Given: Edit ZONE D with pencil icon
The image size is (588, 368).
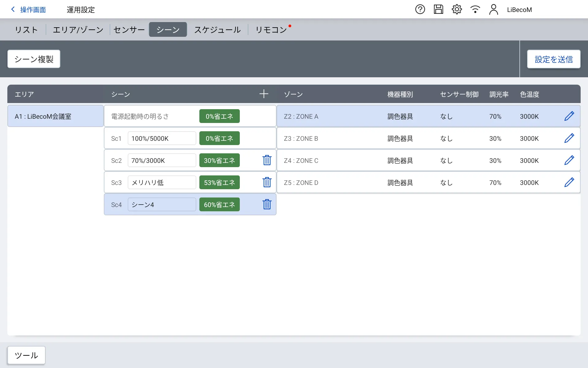Looking at the screenshot, I should tap(569, 182).
